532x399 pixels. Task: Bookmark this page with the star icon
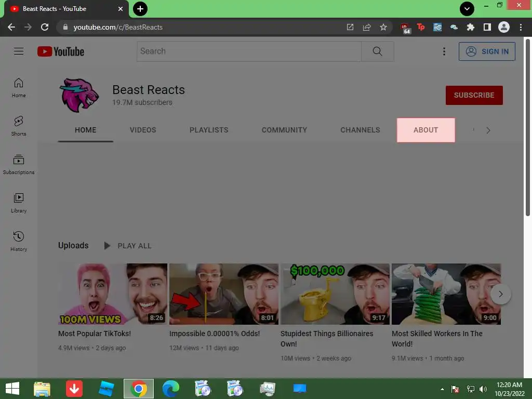[383, 27]
